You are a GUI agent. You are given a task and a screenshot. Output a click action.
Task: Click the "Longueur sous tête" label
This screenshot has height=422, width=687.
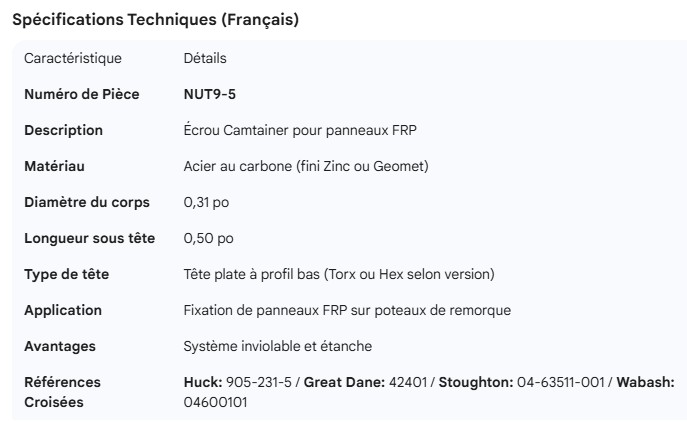coord(88,239)
